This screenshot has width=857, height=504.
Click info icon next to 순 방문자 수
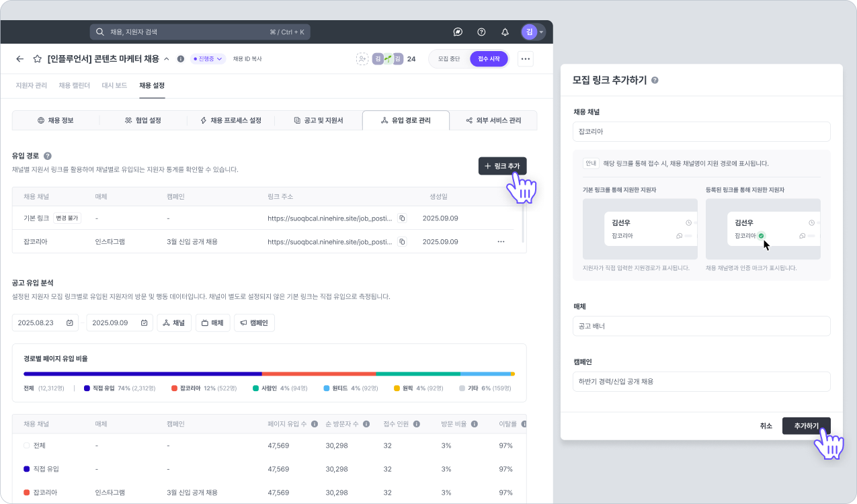point(366,424)
